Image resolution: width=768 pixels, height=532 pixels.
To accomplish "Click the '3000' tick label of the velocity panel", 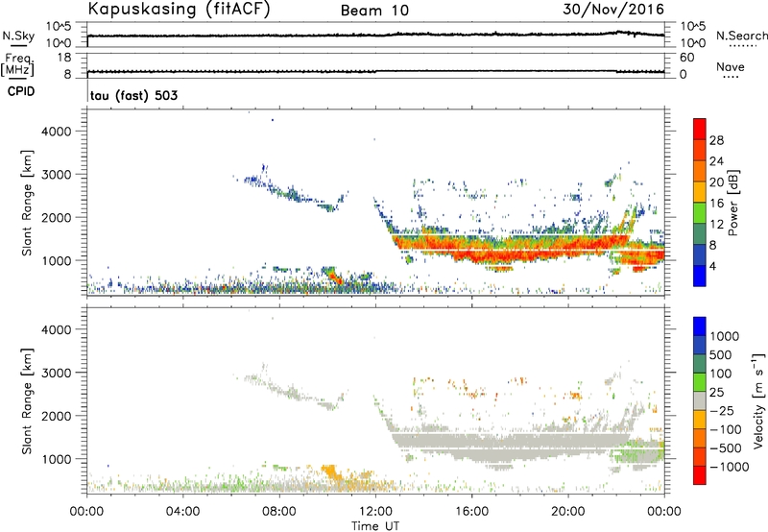I will tap(57, 373).
